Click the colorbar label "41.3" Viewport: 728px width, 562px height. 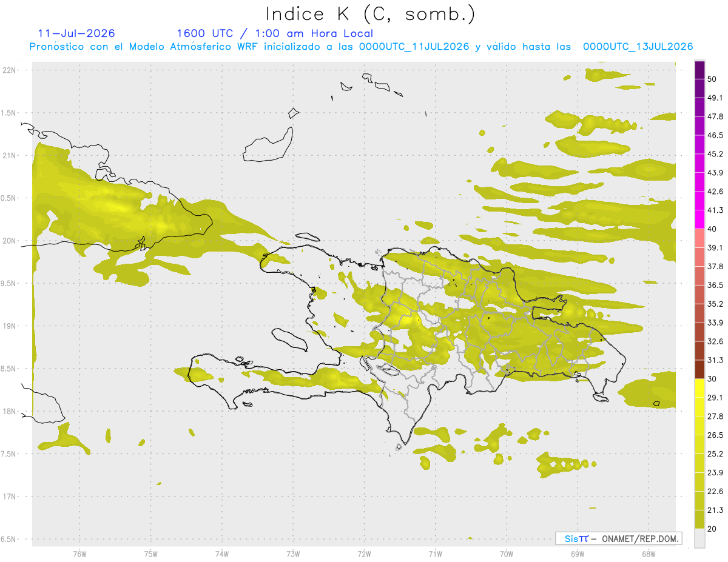715,211
